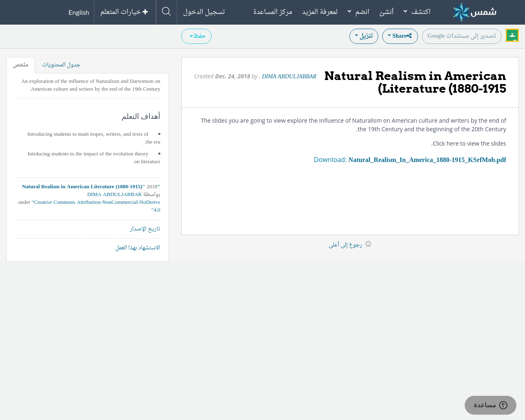Click the plus icon for learner options

pos(145,12)
